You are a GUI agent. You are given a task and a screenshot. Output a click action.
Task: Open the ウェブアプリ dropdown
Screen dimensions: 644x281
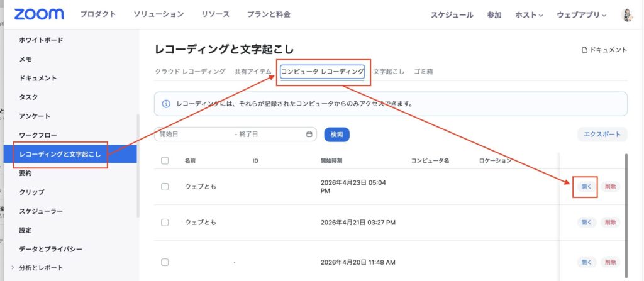582,14
